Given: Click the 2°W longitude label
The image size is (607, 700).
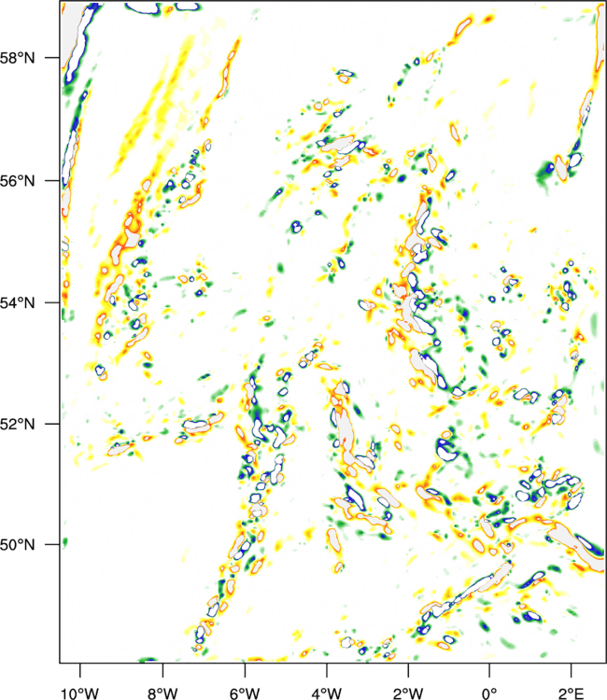Looking at the screenshot, I should [408, 693].
